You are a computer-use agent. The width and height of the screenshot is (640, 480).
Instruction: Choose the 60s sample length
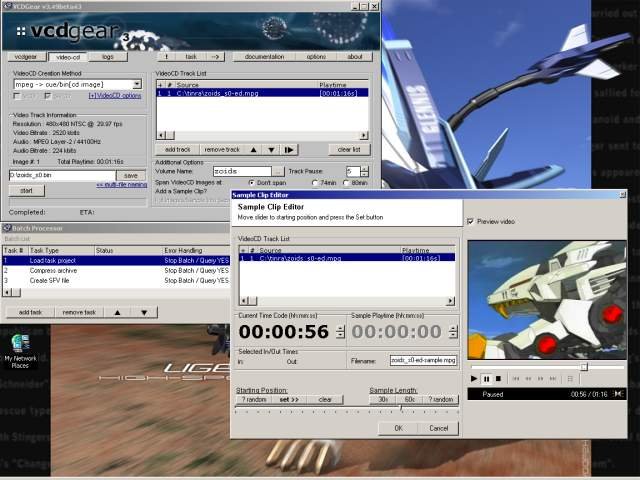coord(409,400)
